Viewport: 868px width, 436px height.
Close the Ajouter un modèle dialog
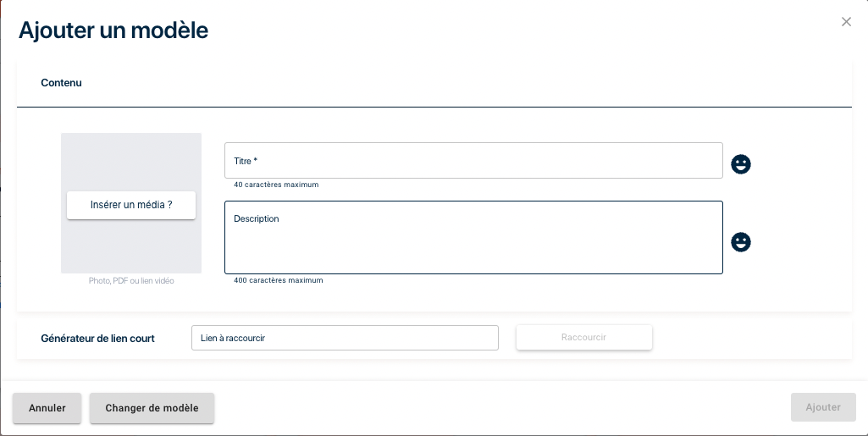(x=846, y=21)
